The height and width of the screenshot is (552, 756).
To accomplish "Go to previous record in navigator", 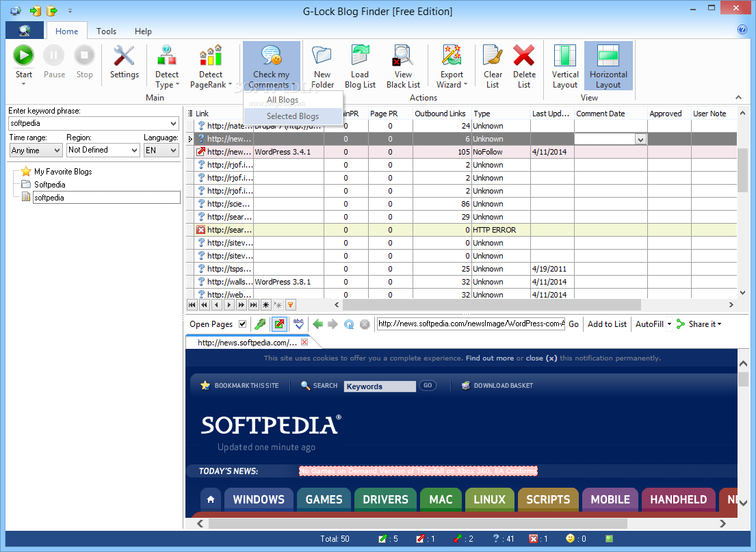I will tap(216, 304).
